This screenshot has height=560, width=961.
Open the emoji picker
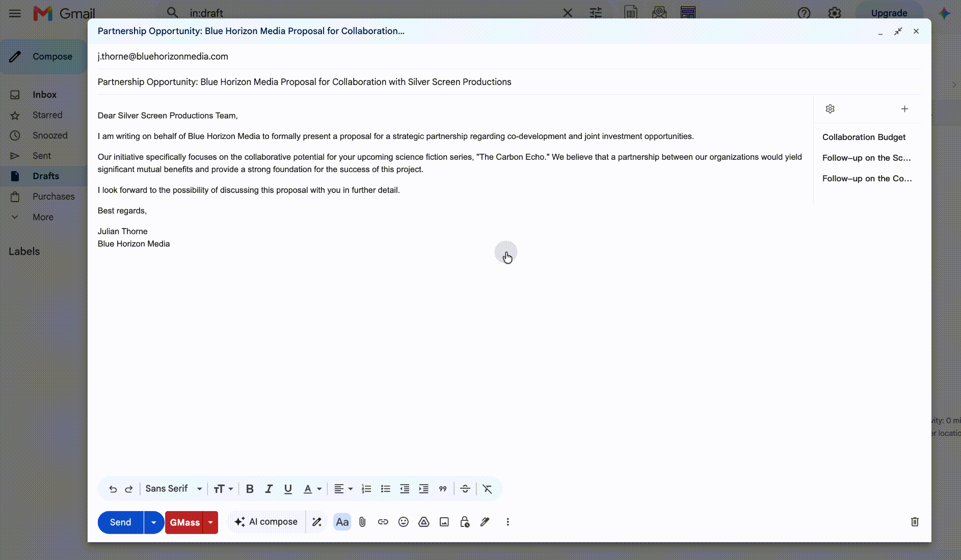point(404,522)
